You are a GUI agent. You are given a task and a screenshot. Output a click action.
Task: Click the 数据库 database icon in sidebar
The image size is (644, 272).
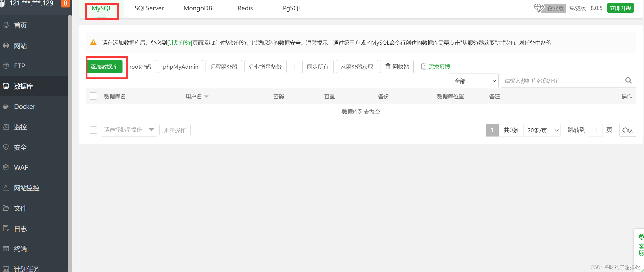(x=6, y=86)
